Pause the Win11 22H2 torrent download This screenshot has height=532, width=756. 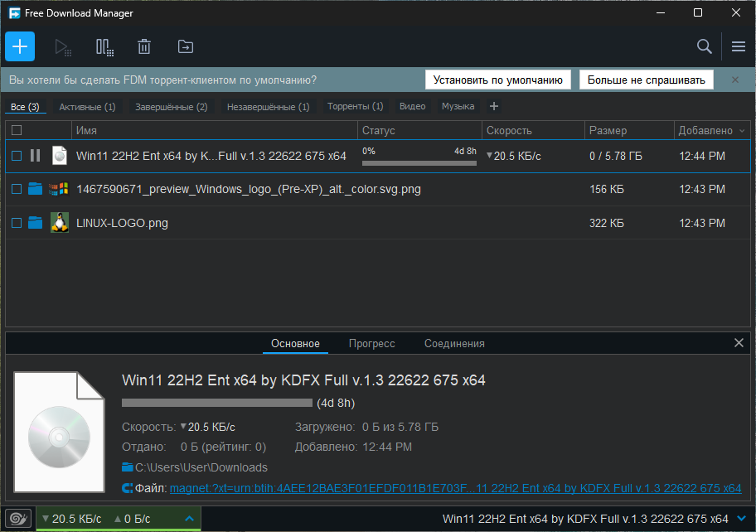35,156
